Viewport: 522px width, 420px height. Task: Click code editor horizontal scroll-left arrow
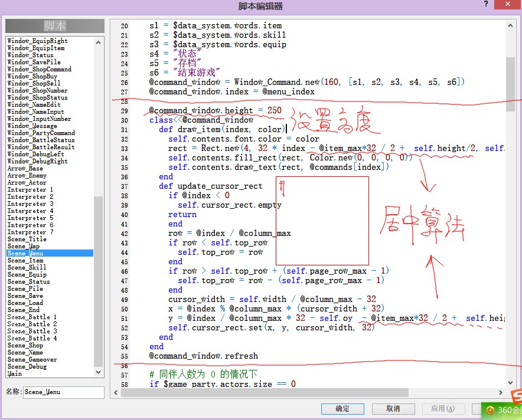pyautogui.click(x=116, y=392)
